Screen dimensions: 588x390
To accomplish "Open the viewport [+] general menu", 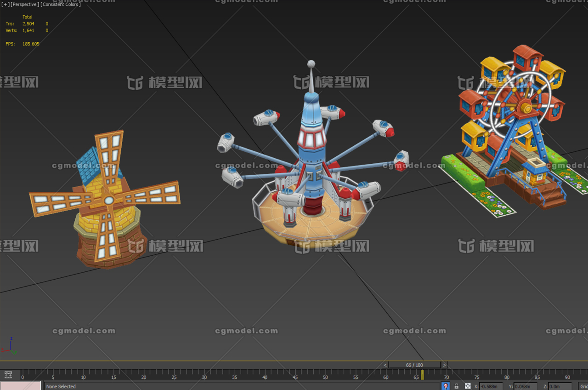I will (6, 5).
